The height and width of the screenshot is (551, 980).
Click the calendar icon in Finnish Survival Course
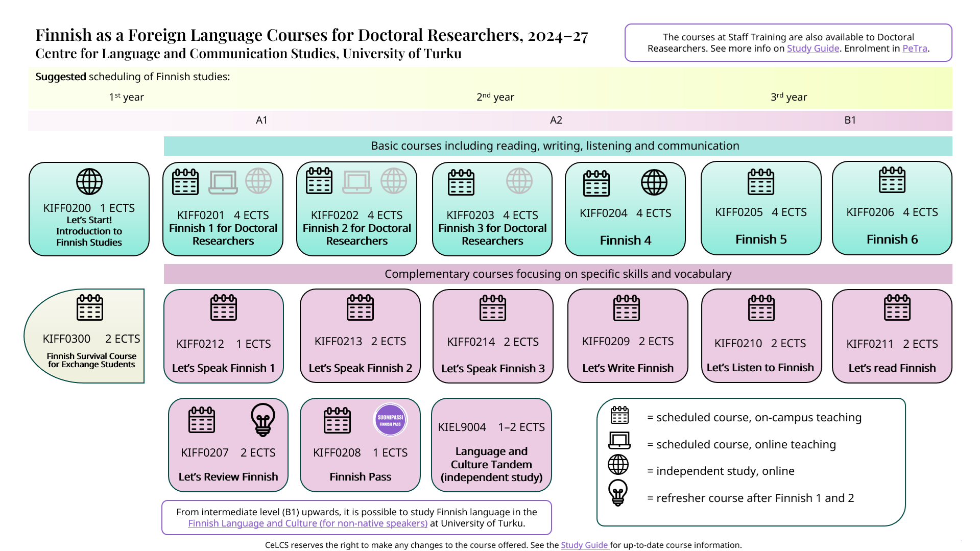tap(90, 307)
